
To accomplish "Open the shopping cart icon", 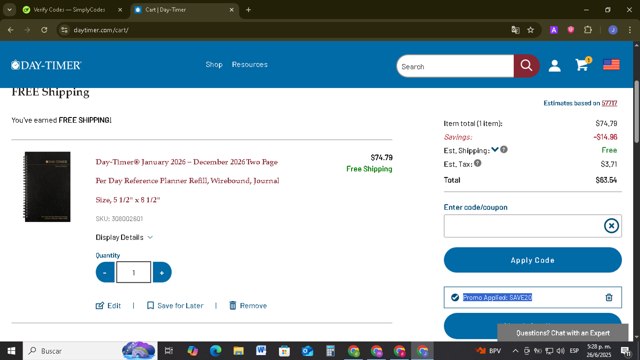I will [583, 64].
